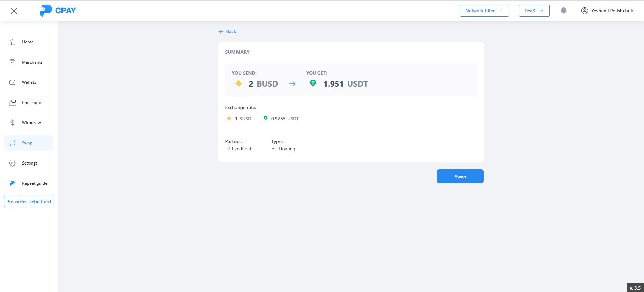Viewport: 644px width, 292px height.
Task: Click the Checkouts register icon
Action: [12, 103]
